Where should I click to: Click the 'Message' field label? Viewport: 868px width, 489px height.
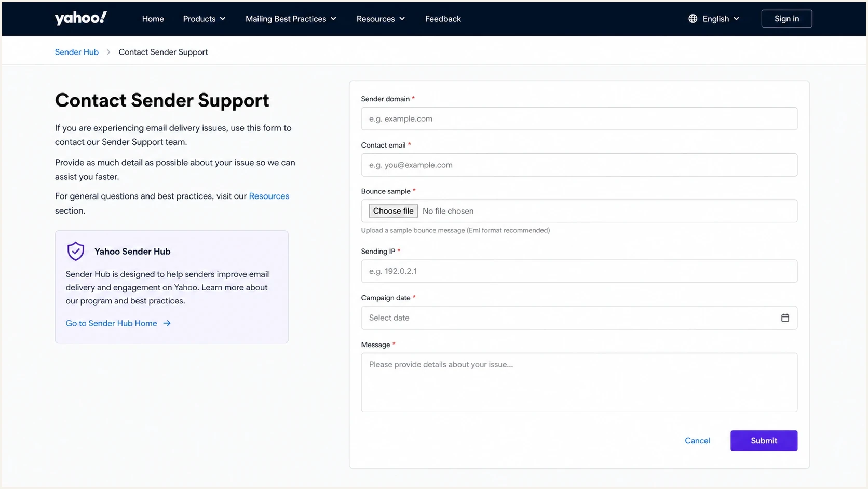coord(375,345)
